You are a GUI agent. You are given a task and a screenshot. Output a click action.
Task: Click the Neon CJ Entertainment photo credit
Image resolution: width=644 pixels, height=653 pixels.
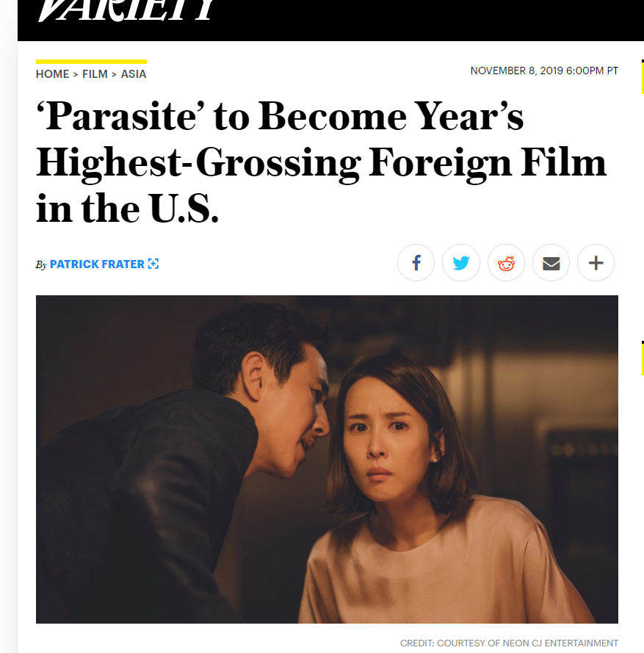tap(509, 643)
